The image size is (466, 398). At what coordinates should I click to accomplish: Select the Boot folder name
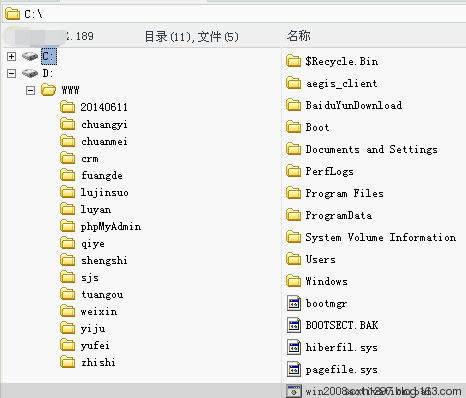pyautogui.click(x=317, y=127)
